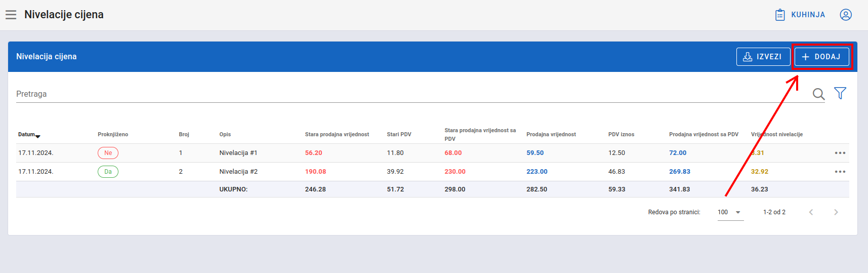868x273 pixels.
Task: Click the Prodajna vrijednost column header
Action: point(551,135)
